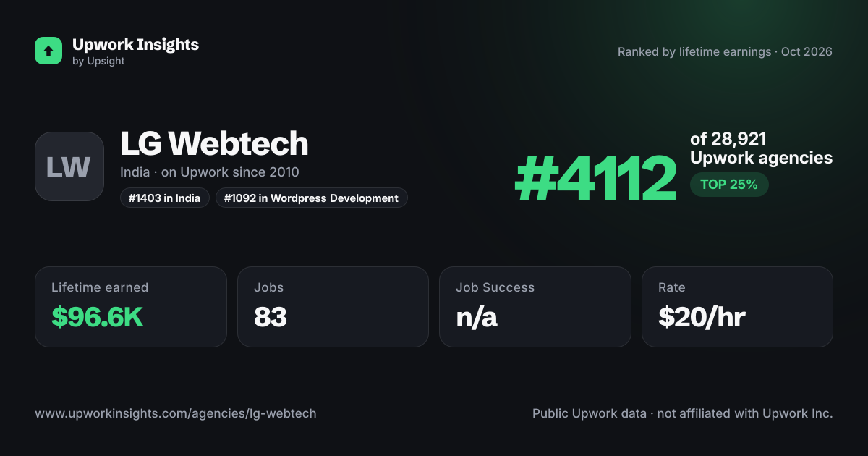Viewport: 868px width, 456px height.
Task: Select the TOP 25% badge
Action: click(x=729, y=185)
